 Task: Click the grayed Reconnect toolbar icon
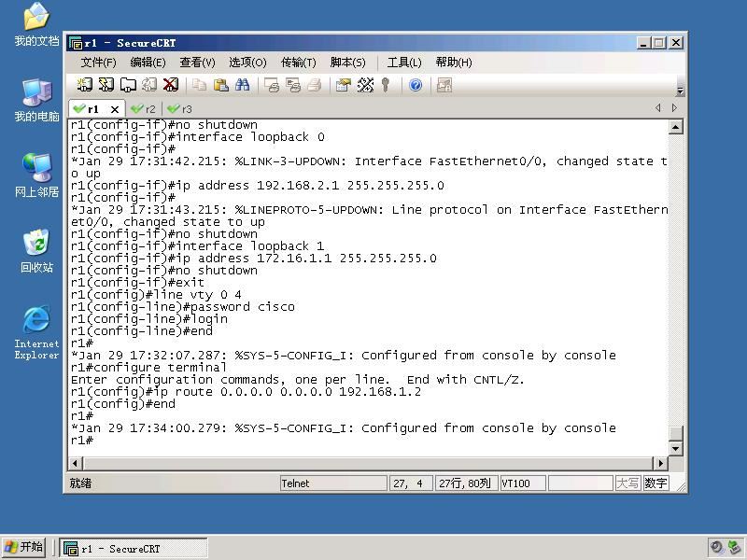(149, 85)
